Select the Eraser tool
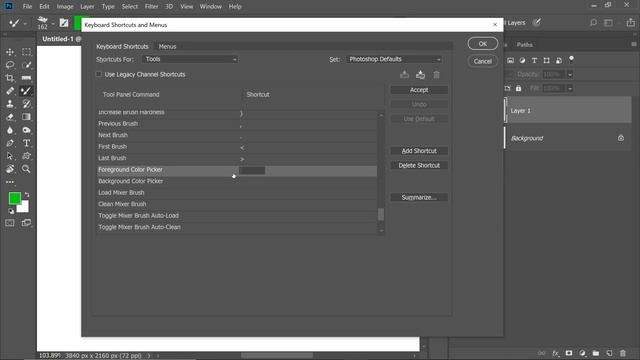Image resolution: width=640 pixels, height=360 pixels. click(x=10, y=117)
